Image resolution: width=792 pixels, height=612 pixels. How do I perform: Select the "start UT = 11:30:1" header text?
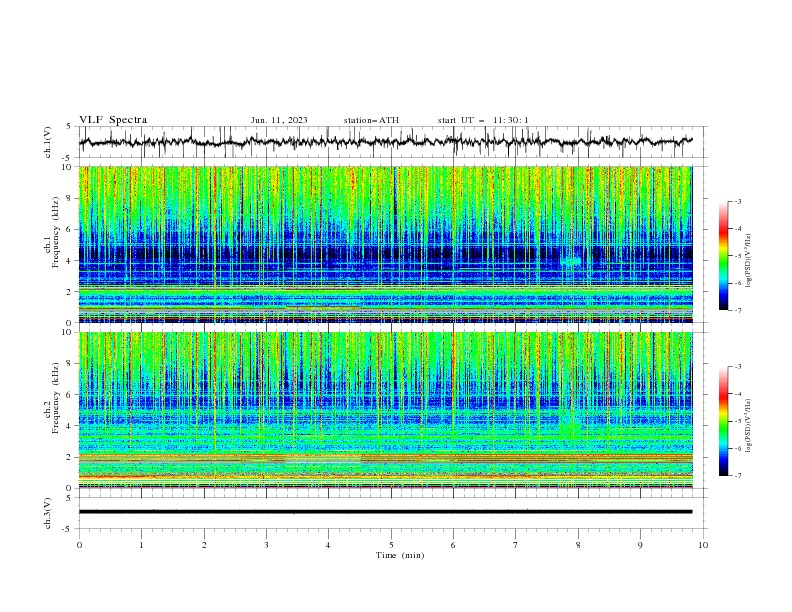pyautogui.click(x=483, y=120)
